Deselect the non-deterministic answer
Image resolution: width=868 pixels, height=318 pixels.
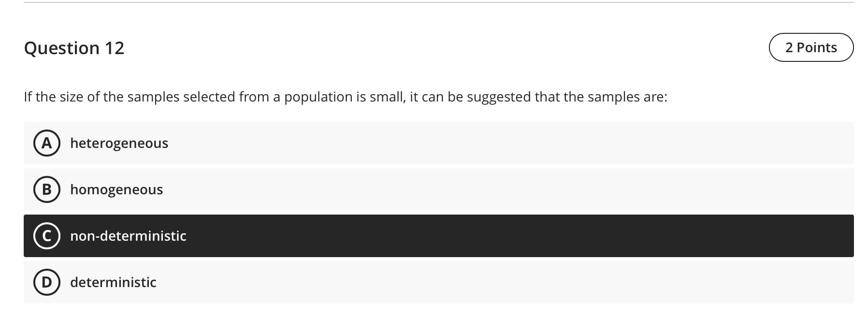[242, 236]
